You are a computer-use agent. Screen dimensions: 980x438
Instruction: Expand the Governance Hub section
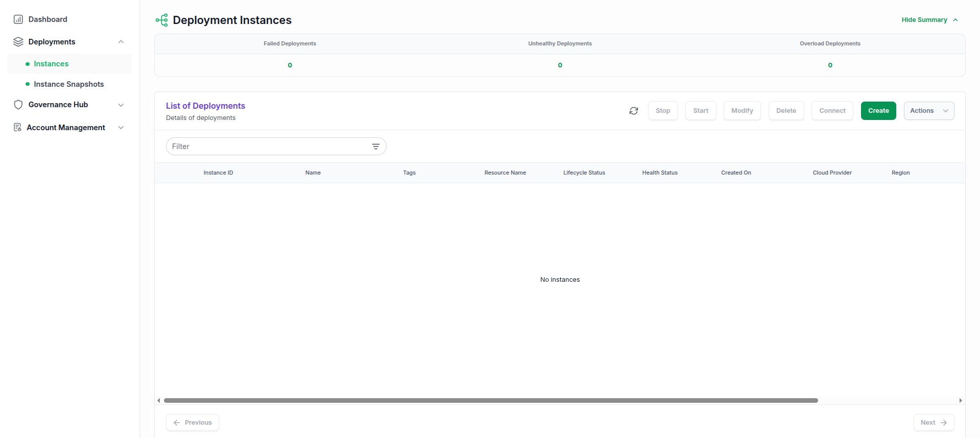(121, 105)
